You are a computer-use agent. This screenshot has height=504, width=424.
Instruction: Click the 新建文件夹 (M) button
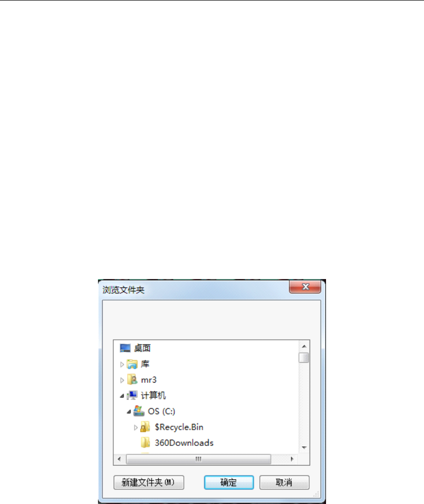(x=149, y=482)
